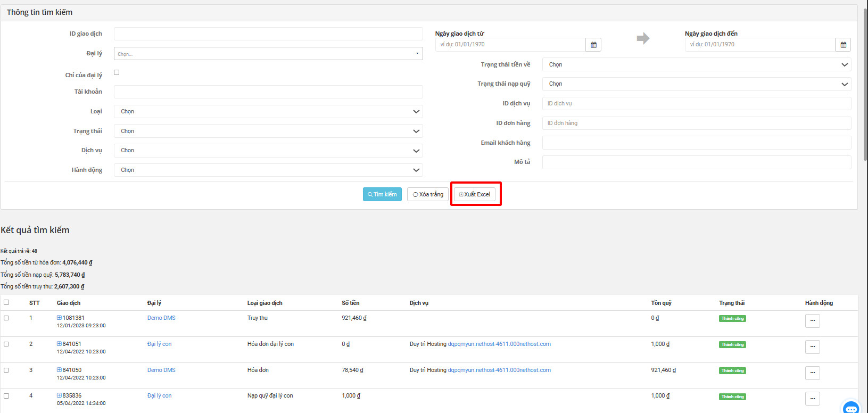Viewport: 868px width, 413px height.
Task: Open hosting domain link in row 3
Action: click(499, 370)
